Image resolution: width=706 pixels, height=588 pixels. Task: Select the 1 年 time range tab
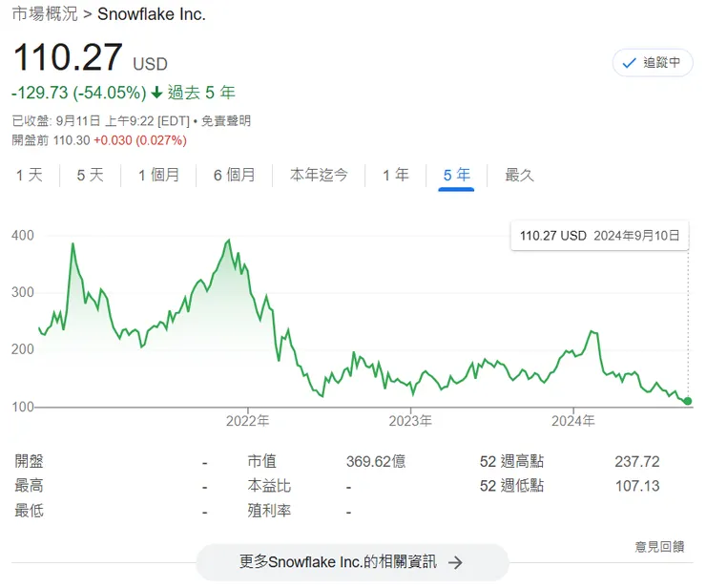[396, 175]
